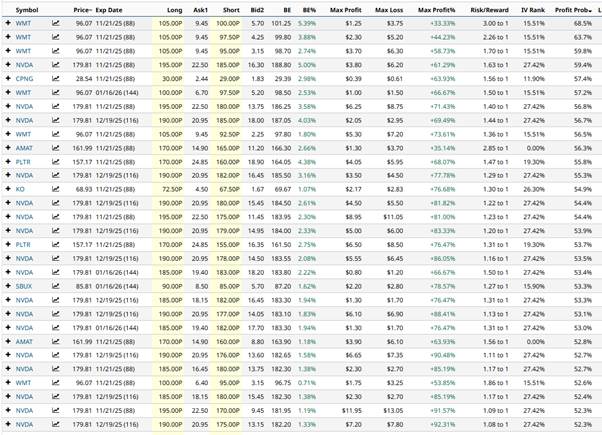Image resolution: width=602 pixels, height=435 pixels.
Task: Sort by the Max Profit% column header
Action: pyautogui.click(x=437, y=10)
